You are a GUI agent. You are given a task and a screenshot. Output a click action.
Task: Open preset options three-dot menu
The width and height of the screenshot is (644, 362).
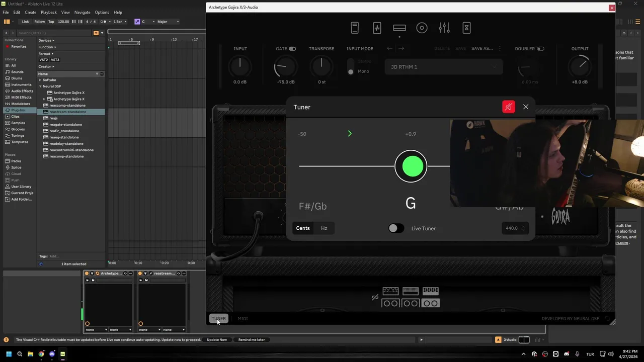(500, 49)
